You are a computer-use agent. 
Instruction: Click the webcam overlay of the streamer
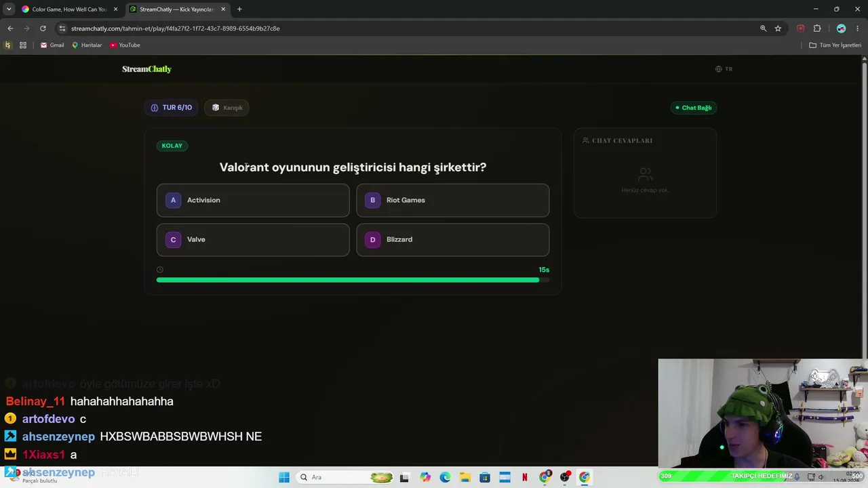click(763, 413)
